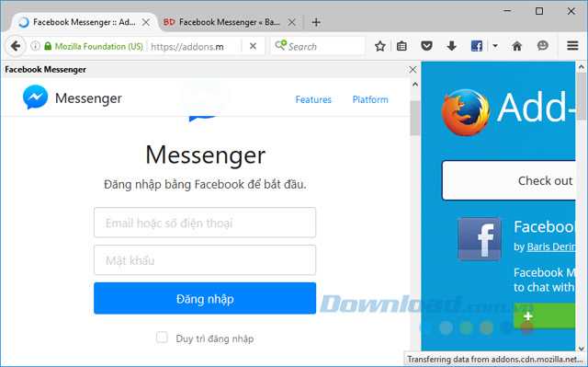Viewport: 588px width, 367px height.
Task: Click the Check out button on Add-ons page
Action: (x=509, y=180)
